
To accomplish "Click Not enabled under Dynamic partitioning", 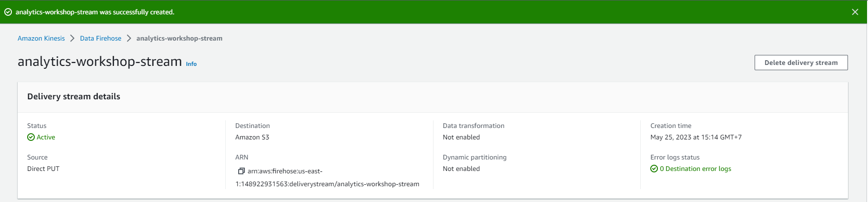I will coord(461,169).
